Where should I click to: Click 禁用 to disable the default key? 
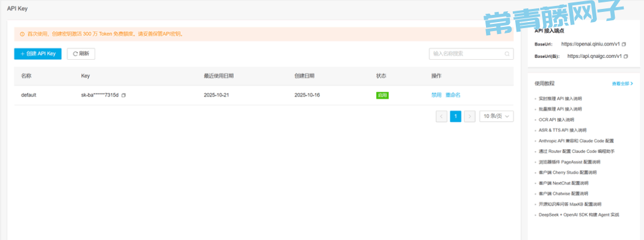pos(436,95)
